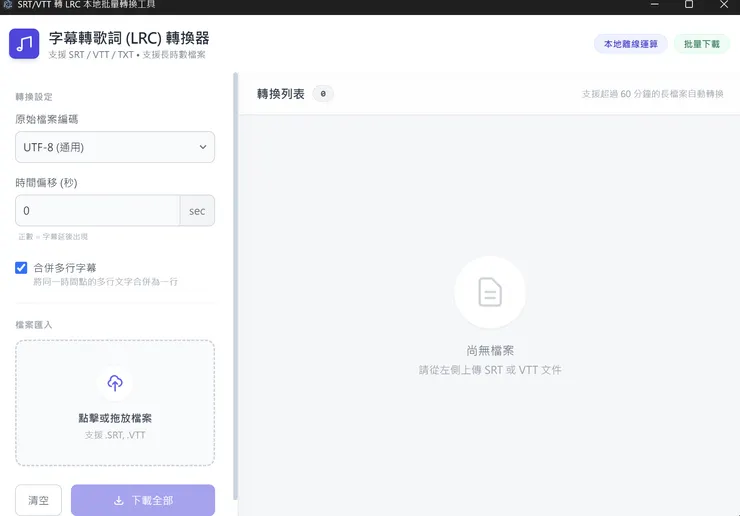740x516 pixels.
Task: Click the left panel vertical scrollbar
Action: click(235, 286)
